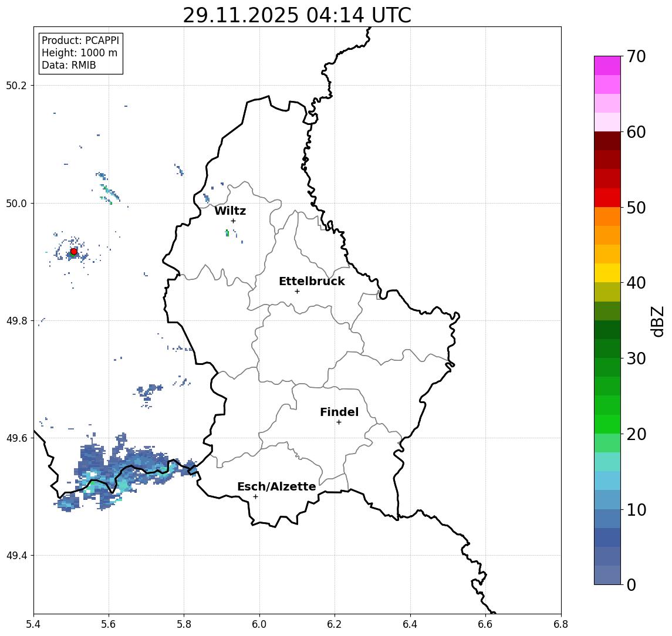This screenshot has width=672, height=636.
Task: Click the plus marker below Wiltz
Action: pyautogui.click(x=233, y=221)
